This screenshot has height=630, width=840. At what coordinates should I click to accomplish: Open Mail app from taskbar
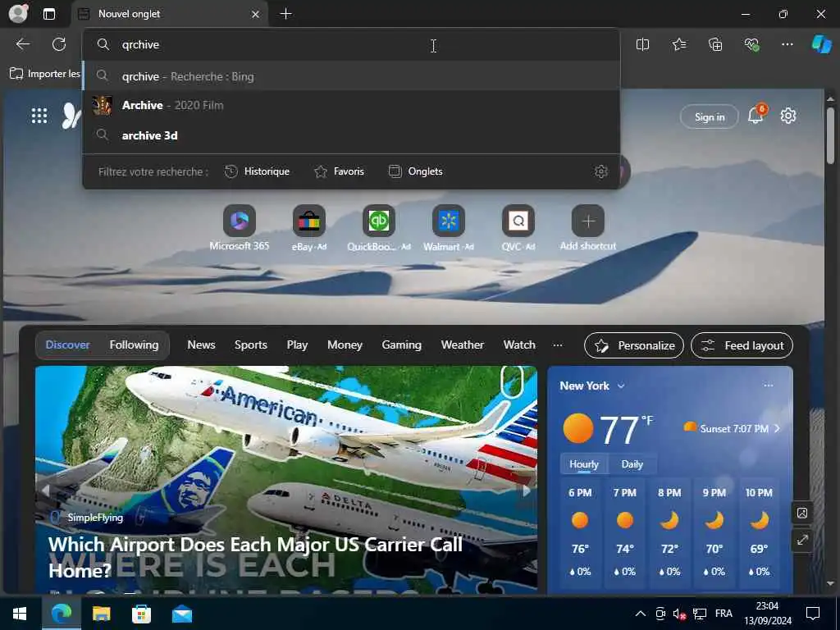click(181, 614)
